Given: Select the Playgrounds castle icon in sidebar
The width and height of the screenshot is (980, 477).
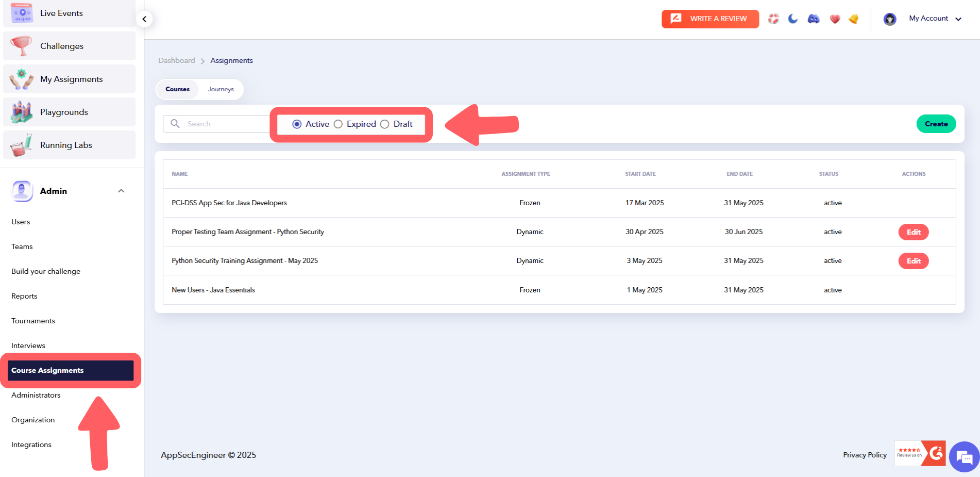Looking at the screenshot, I should click(21, 111).
